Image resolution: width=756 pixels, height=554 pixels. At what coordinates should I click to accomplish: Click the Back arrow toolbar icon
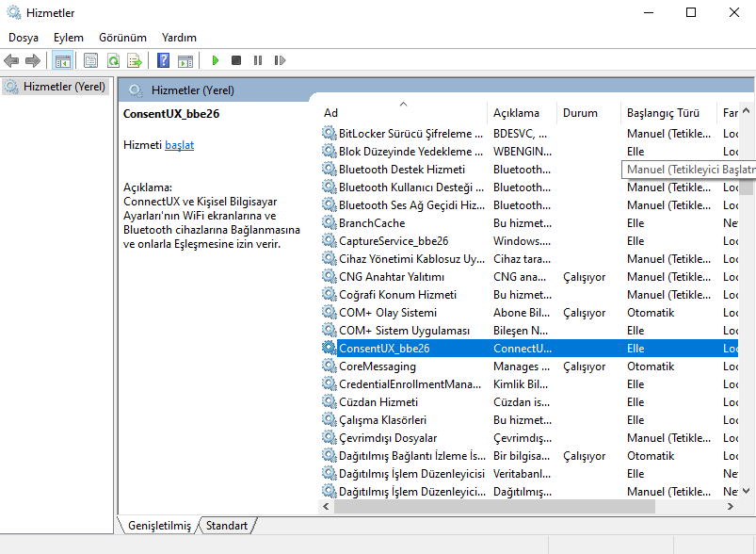tap(11, 60)
